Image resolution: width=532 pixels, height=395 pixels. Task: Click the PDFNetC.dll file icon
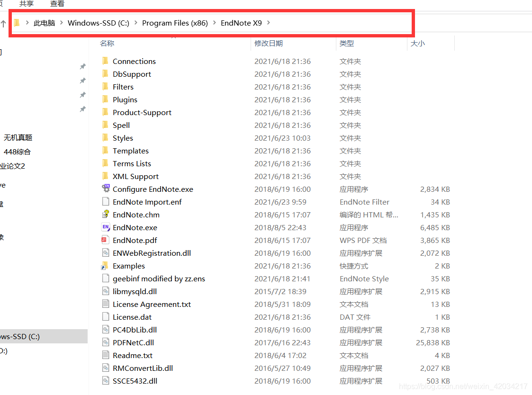(106, 342)
